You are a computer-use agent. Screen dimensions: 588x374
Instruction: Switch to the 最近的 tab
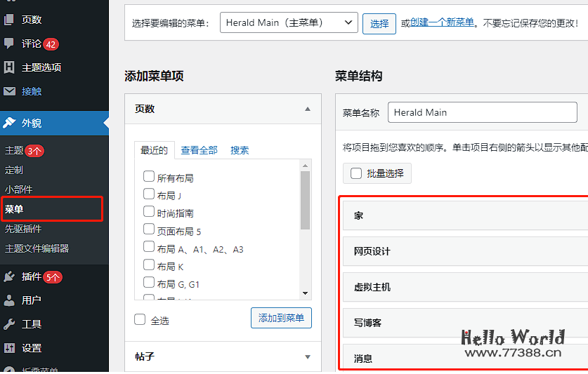tap(154, 150)
